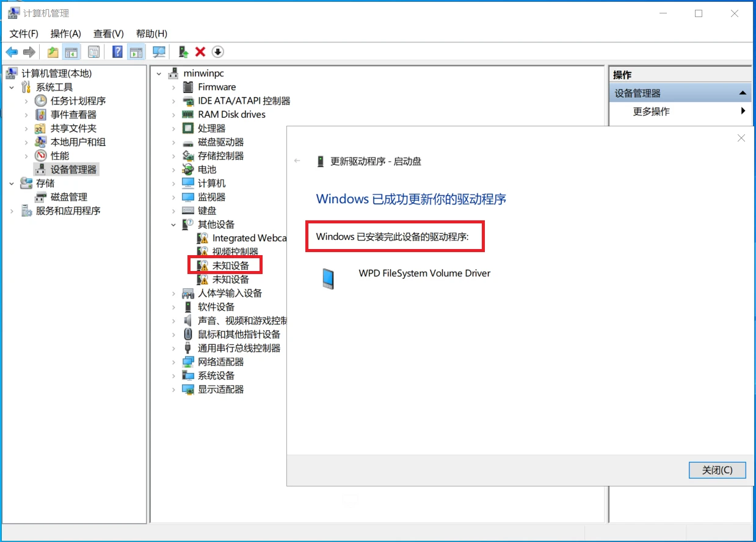Click the Disable device down-arrow icon
Image resolution: width=756 pixels, height=542 pixels.
pyautogui.click(x=217, y=52)
